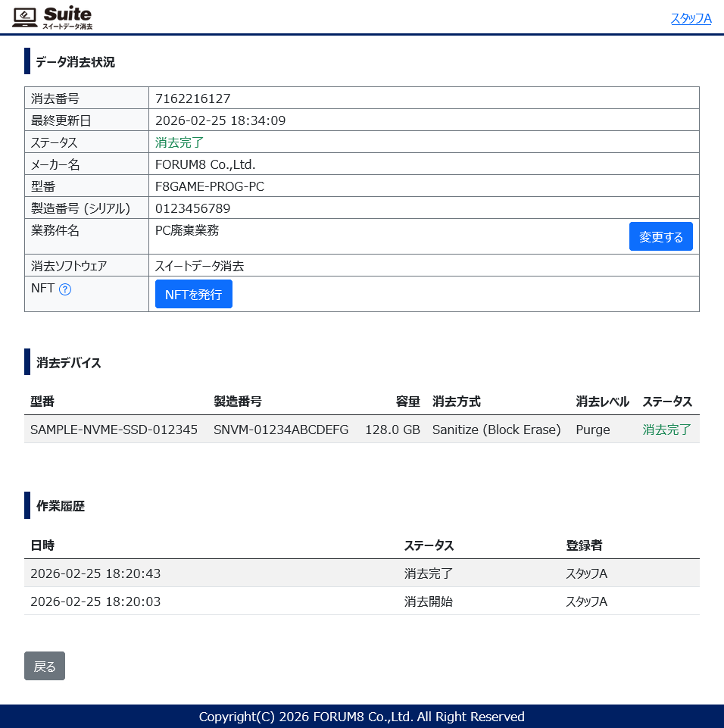
Task: Select the erasure number 7162216127
Action: click(x=193, y=98)
